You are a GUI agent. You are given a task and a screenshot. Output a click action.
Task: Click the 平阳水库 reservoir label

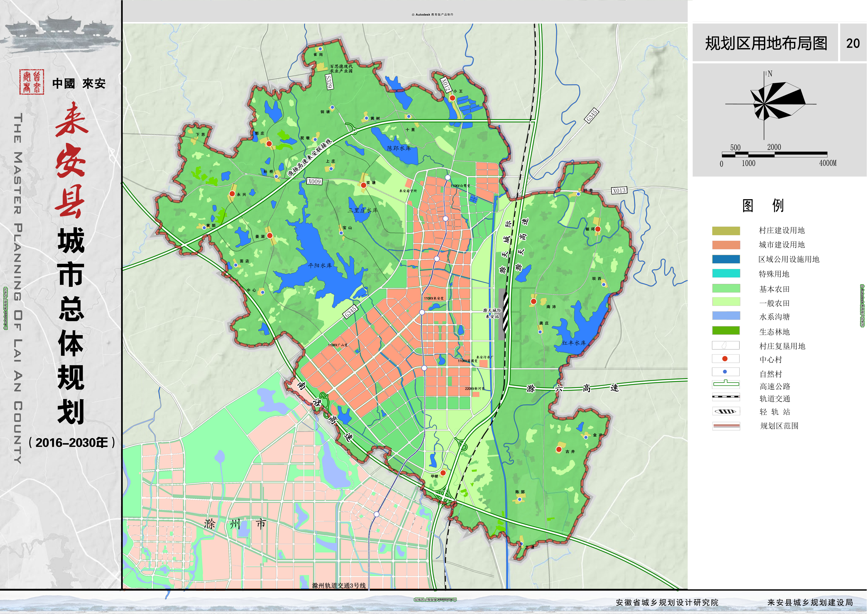(x=320, y=266)
